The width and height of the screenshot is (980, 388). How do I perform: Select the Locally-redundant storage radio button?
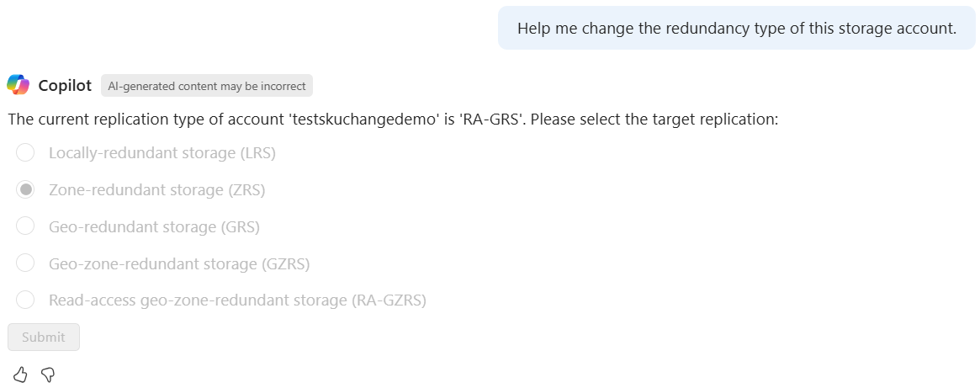[25, 152]
